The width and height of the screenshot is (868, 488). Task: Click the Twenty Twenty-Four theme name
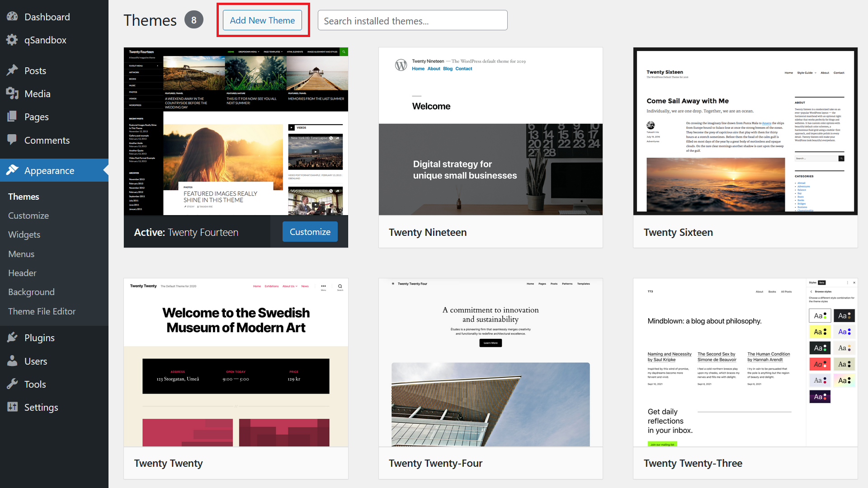(x=435, y=463)
